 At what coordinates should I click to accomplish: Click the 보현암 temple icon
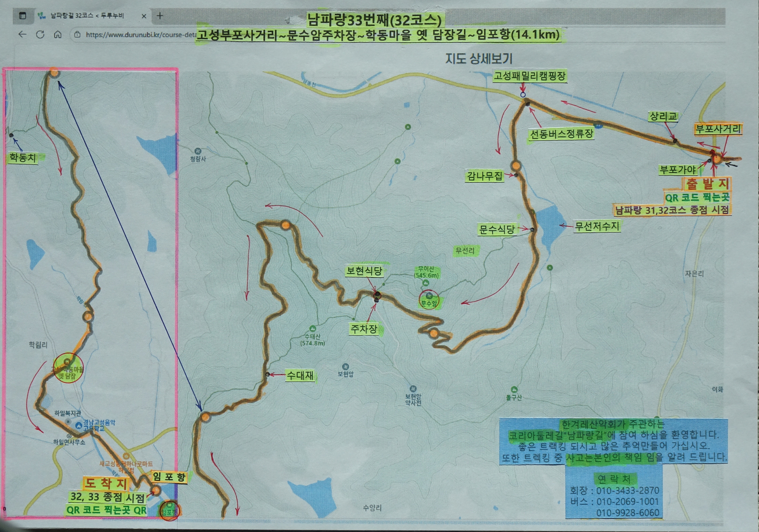pos(345,367)
